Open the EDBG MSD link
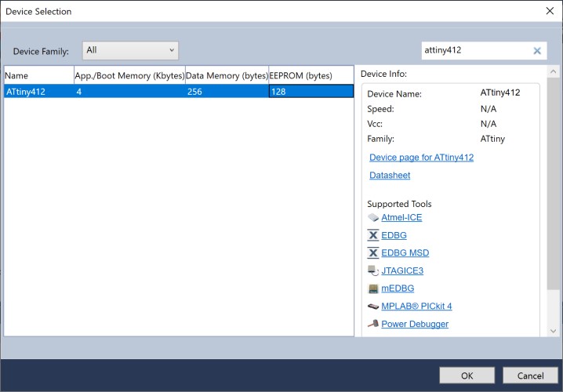The image size is (563, 392). pyautogui.click(x=405, y=253)
